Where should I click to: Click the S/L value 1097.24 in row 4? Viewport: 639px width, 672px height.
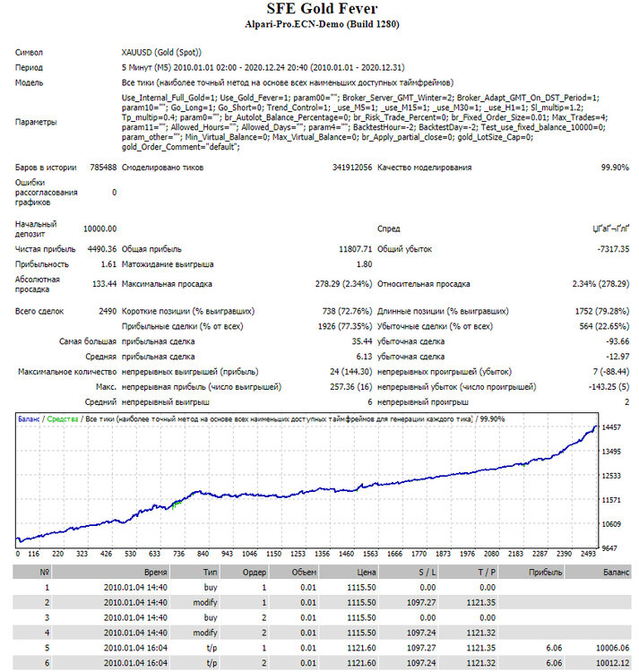tap(421, 633)
